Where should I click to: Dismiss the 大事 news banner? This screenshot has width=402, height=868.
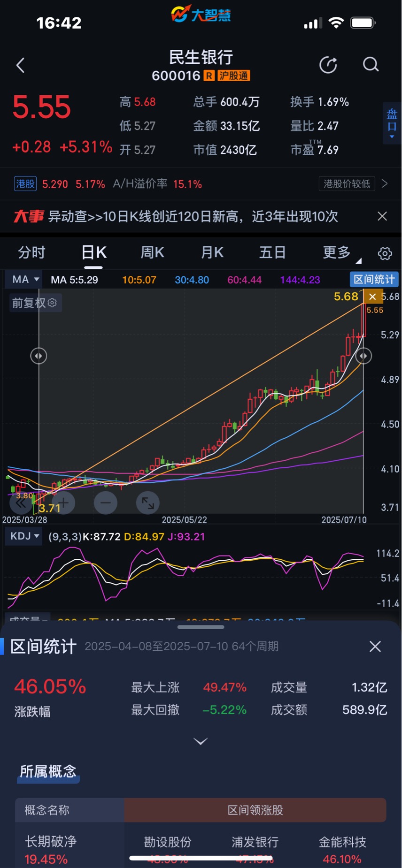coord(382,216)
